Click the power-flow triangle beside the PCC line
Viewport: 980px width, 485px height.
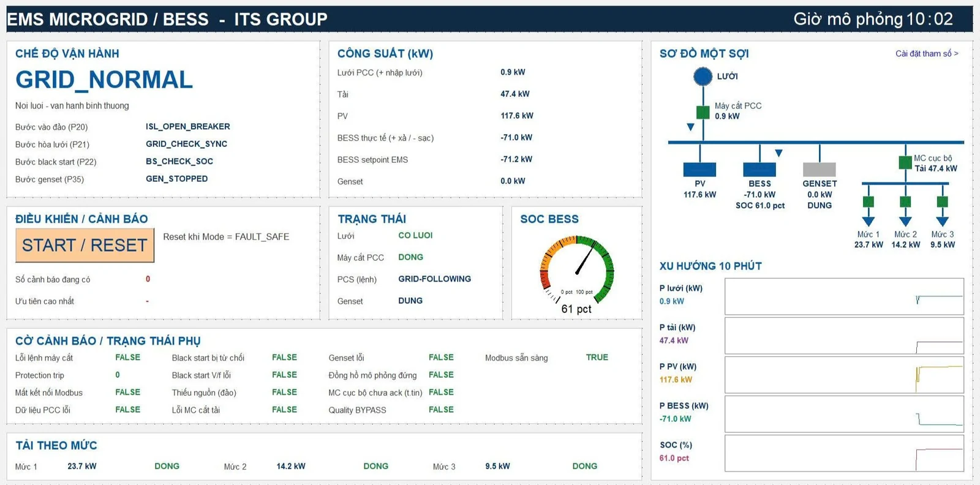pos(690,127)
